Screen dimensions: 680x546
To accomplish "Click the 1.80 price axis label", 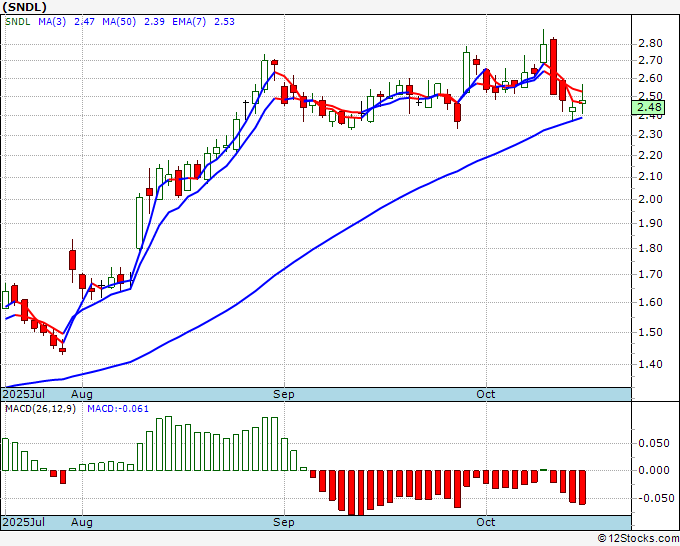I will (x=650, y=248).
